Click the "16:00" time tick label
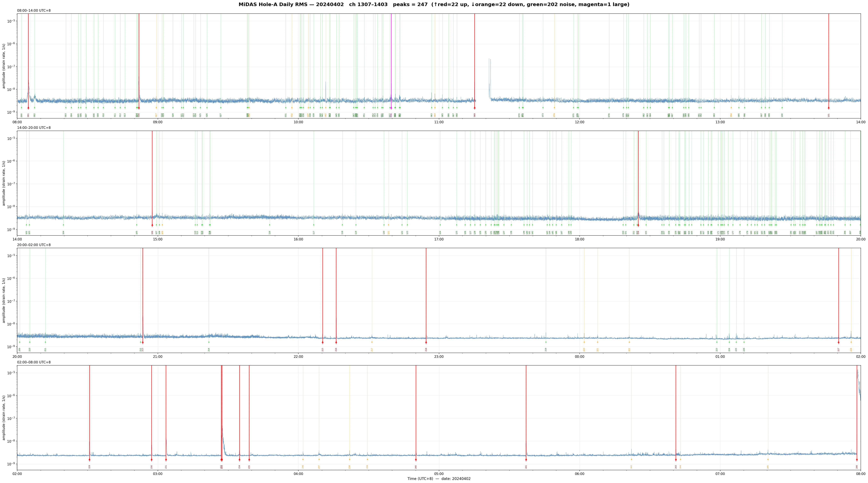The height and width of the screenshot is (483, 868). (298, 239)
